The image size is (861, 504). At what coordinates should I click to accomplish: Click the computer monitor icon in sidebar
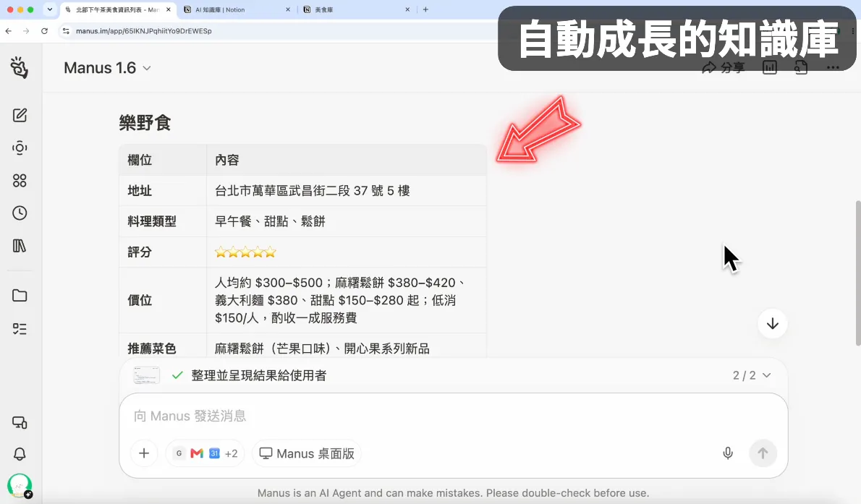pos(20,422)
